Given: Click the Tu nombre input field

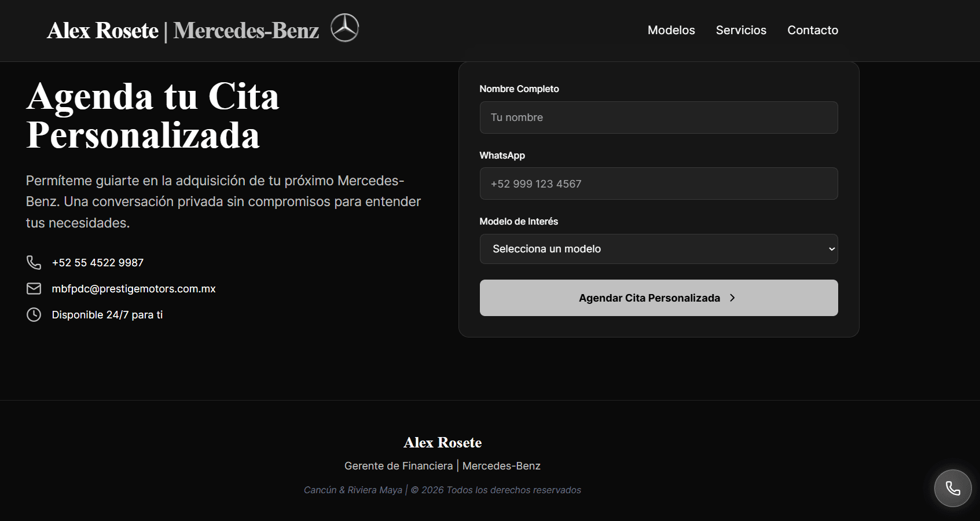Looking at the screenshot, I should pos(658,118).
